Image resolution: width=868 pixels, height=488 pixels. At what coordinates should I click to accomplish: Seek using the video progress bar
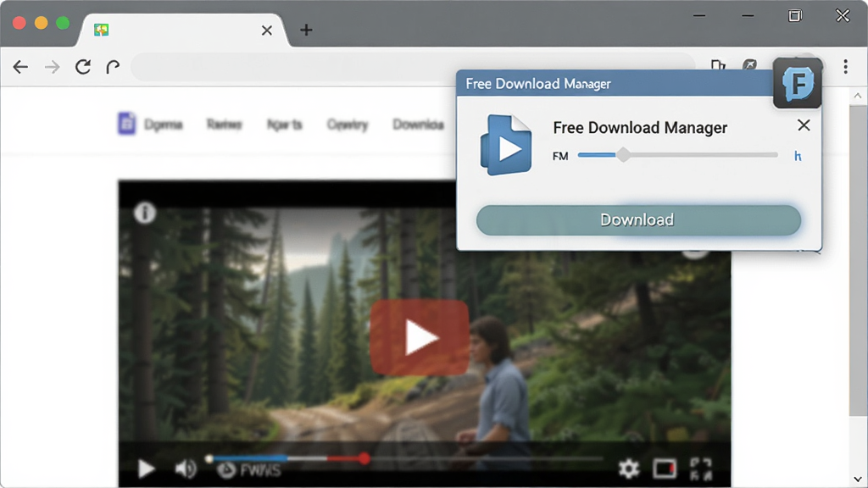point(404,458)
